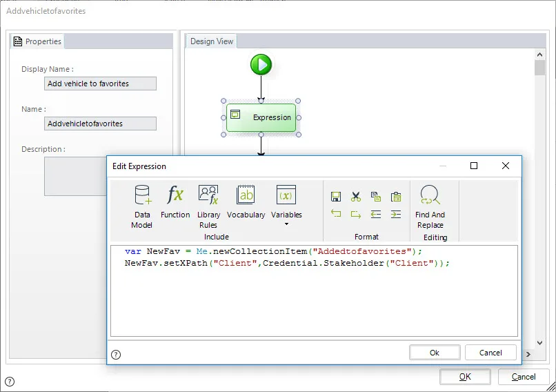Cancel the Edit Expression dialog
The image size is (556, 392).
pyautogui.click(x=490, y=353)
